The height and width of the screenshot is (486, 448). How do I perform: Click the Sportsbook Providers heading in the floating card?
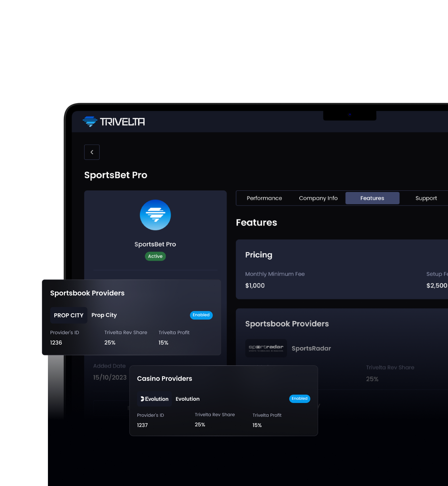[x=87, y=293]
